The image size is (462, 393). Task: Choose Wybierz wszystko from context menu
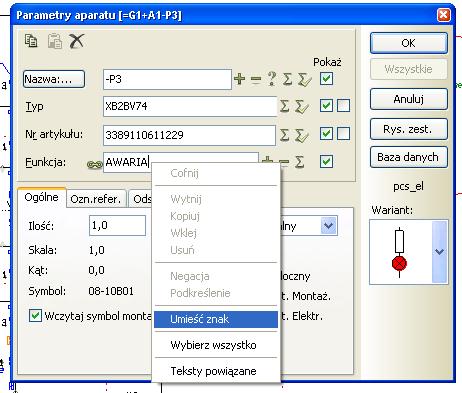[216, 345]
